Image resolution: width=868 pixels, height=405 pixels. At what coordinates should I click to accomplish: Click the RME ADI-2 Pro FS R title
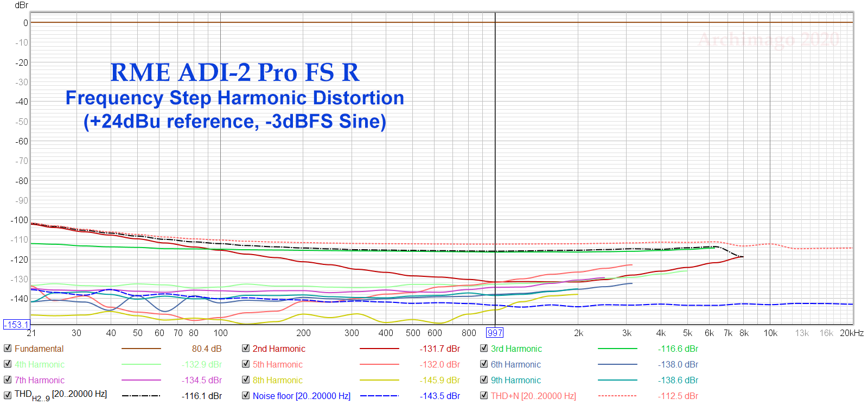point(235,72)
